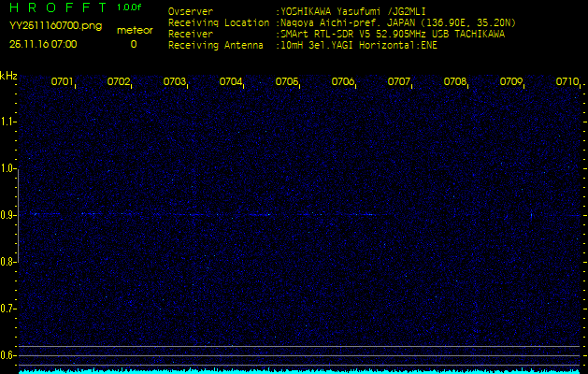Click the Nagoya Aichi-pref. JAPAN location value
This screenshot has width=588, height=374.
(x=398, y=22)
